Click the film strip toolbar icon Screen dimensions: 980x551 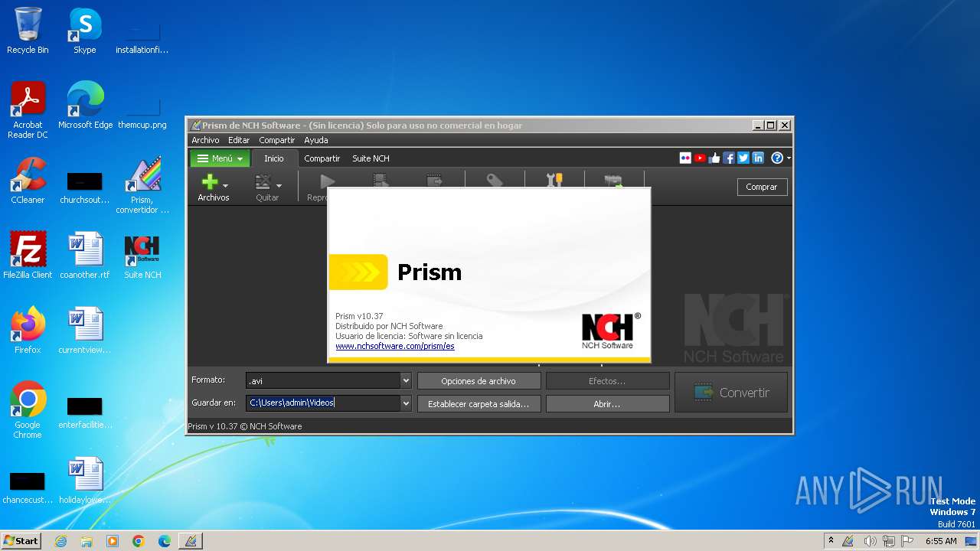pyautogui.click(x=380, y=181)
